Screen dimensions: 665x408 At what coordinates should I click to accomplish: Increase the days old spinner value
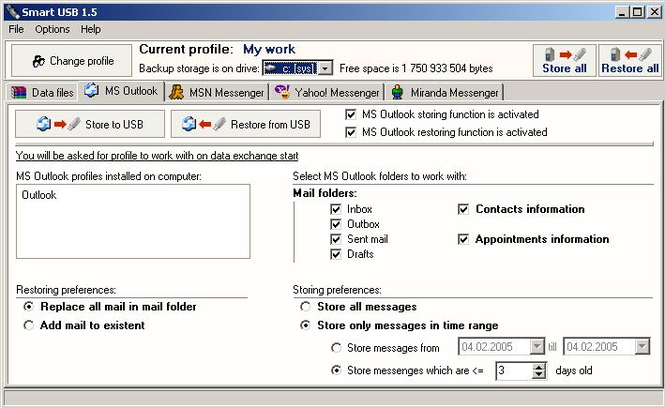coord(539,367)
